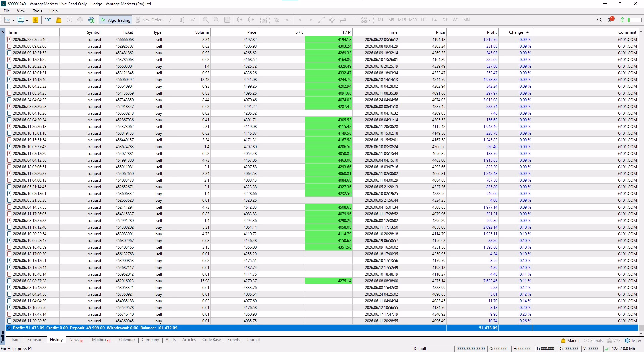Open the shapes objects tool icon
Screen dimensions: 644x352
click(364, 20)
